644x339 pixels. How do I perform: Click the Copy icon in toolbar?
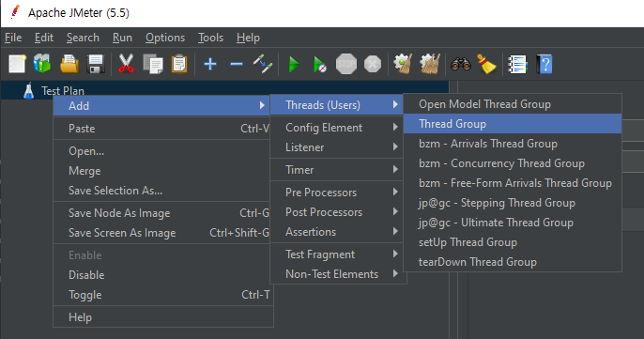pos(153,64)
